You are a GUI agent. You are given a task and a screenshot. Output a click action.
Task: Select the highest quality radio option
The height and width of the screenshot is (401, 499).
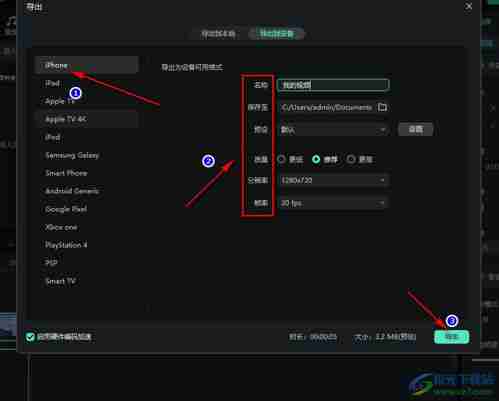coord(351,159)
